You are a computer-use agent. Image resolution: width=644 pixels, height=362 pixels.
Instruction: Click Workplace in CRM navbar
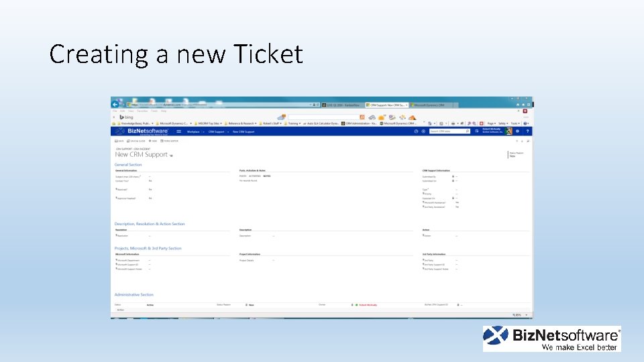click(x=193, y=132)
